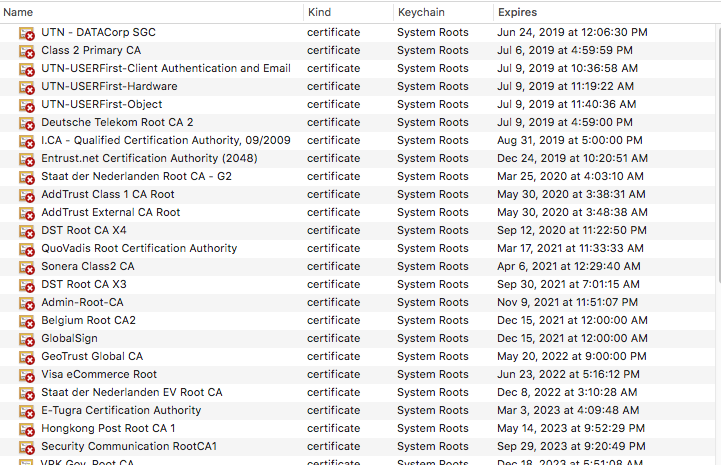The height and width of the screenshot is (465, 721).
Task: Click expiry date Sep 29, 2023 at 9:20:49 PM
Action: 571,446
